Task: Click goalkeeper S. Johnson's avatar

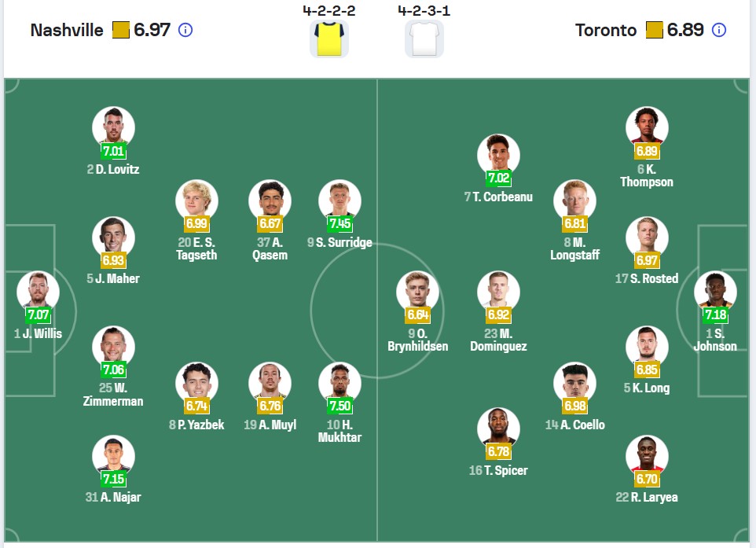Action: coord(715,292)
